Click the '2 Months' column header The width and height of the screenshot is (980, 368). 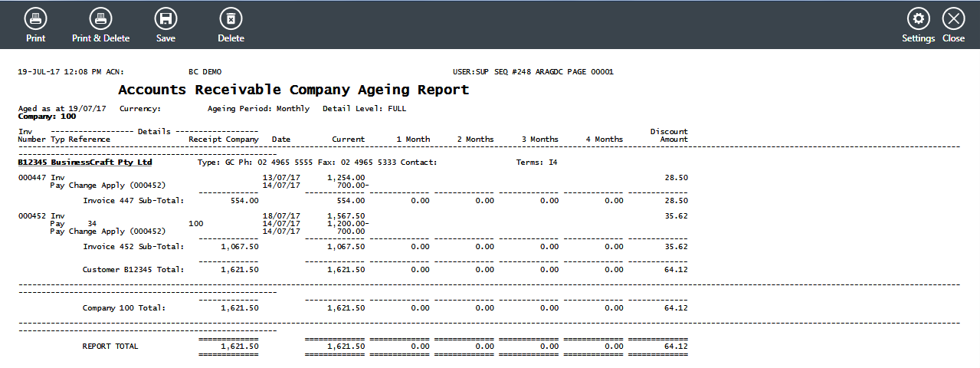click(x=475, y=140)
